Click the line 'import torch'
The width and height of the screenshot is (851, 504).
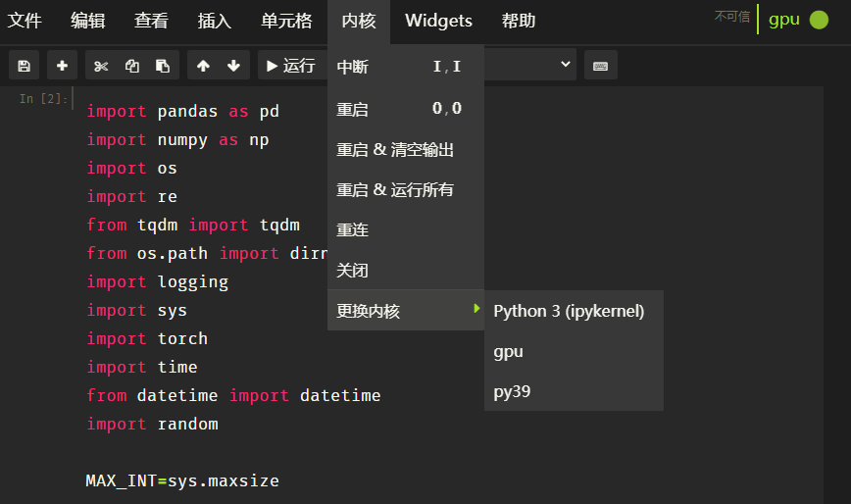coord(147,338)
